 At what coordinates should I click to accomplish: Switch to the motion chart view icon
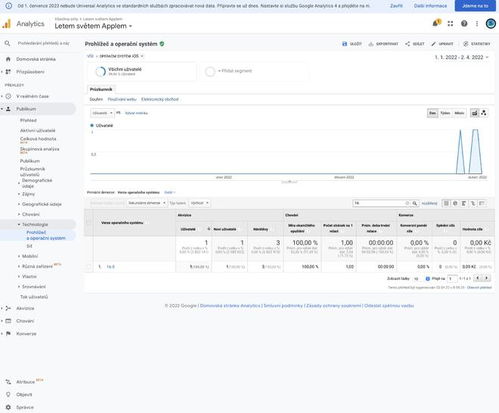click(x=484, y=113)
